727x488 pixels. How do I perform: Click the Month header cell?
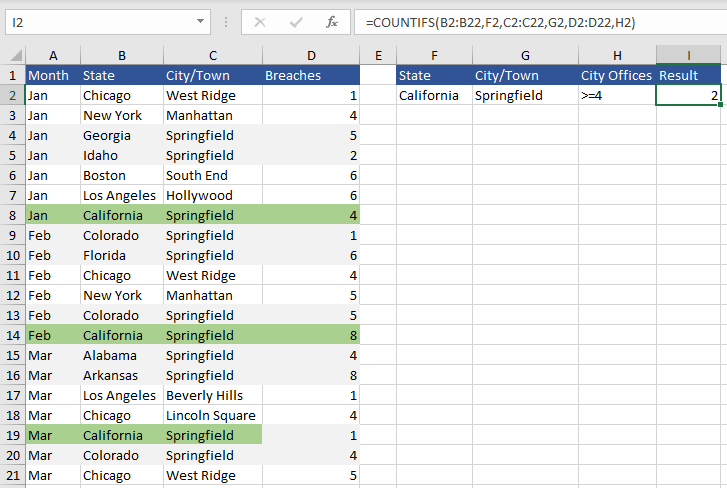pyautogui.click(x=53, y=75)
